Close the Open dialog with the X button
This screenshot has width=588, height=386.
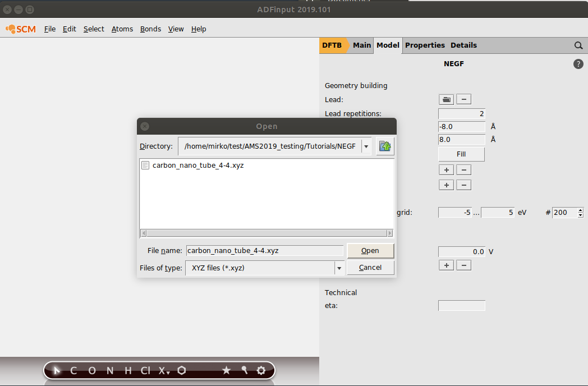point(145,126)
